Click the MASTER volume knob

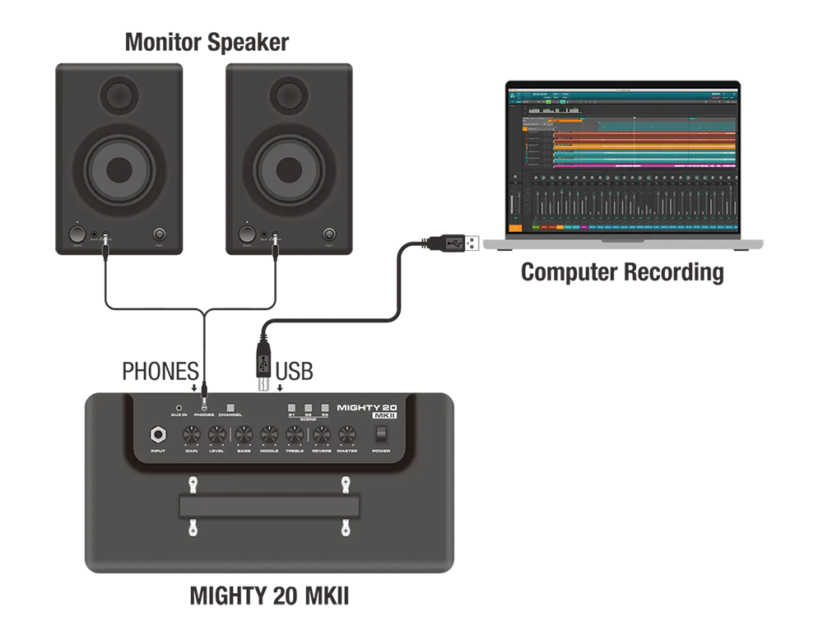click(x=347, y=435)
